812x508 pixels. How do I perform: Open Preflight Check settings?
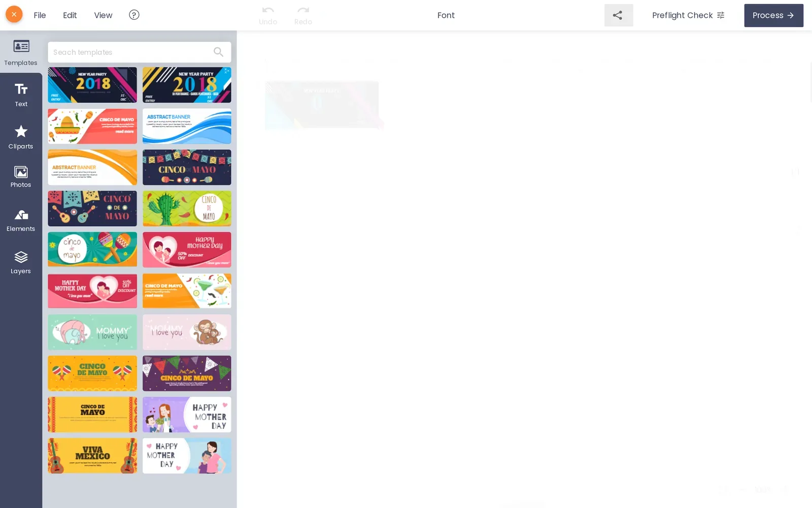point(688,15)
